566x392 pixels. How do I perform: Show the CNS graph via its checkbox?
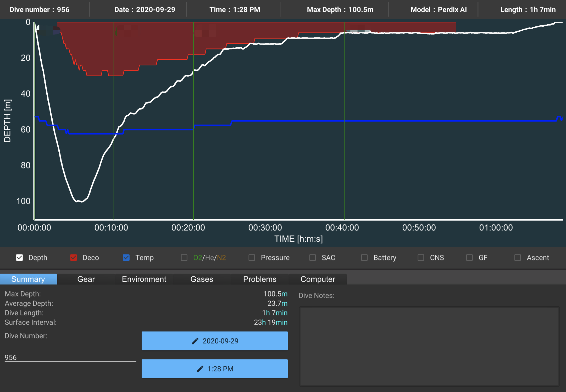421,258
